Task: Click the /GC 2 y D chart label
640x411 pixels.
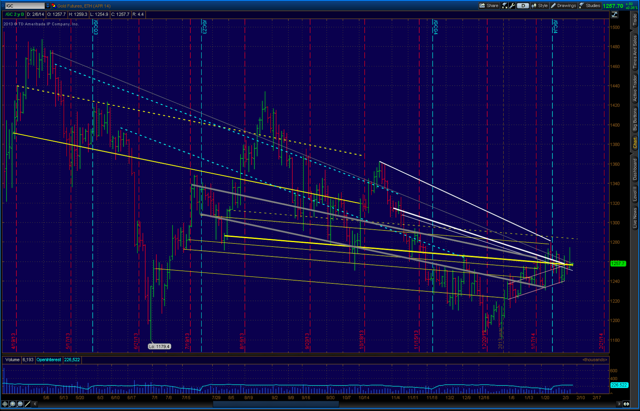Action: [x=14, y=14]
